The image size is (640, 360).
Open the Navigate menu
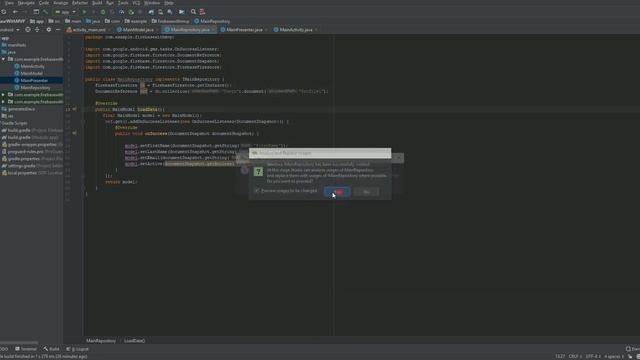click(26, 3)
